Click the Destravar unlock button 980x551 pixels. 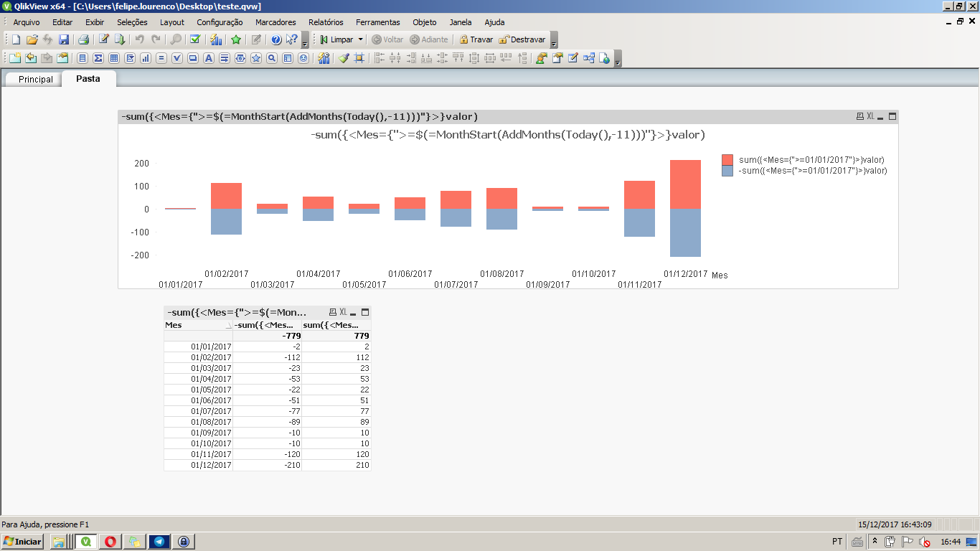point(522,39)
